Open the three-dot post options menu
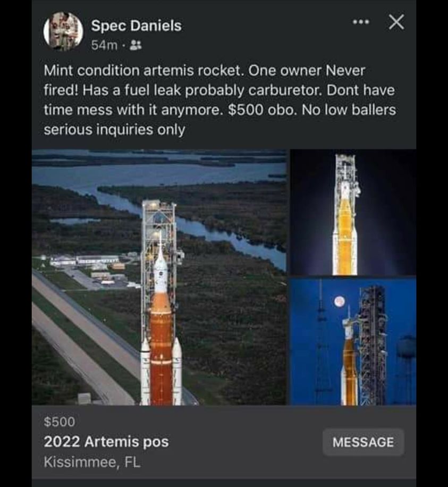The image size is (448, 487). 361,22
